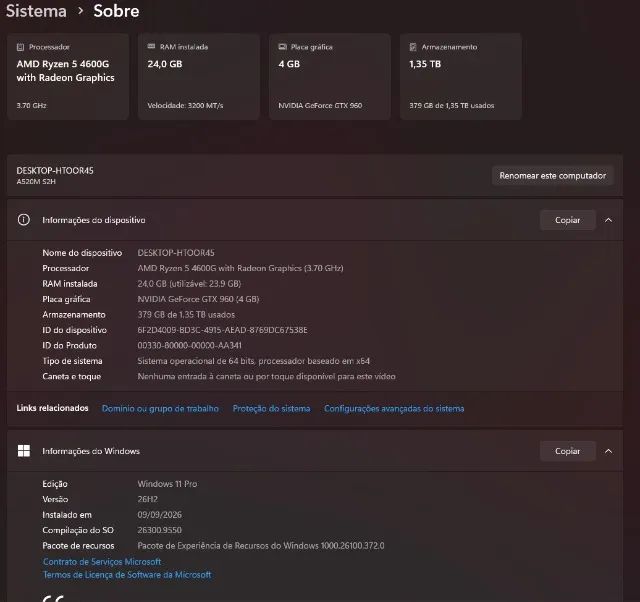Select the Tipo de sistema 64 bits value
The width and height of the screenshot is (640, 602).
pyautogui.click(x=253, y=361)
